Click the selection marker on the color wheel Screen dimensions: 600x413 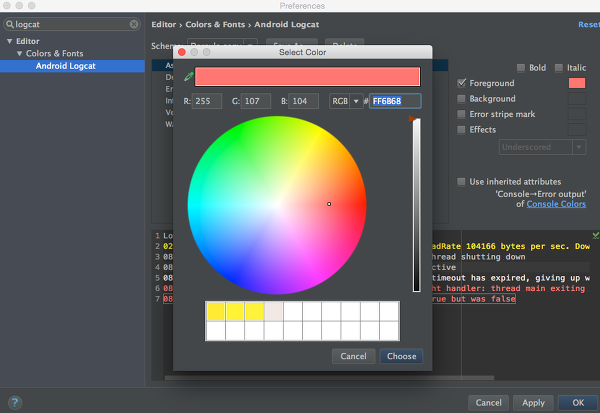pyautogui.click(x=329, y=204)
